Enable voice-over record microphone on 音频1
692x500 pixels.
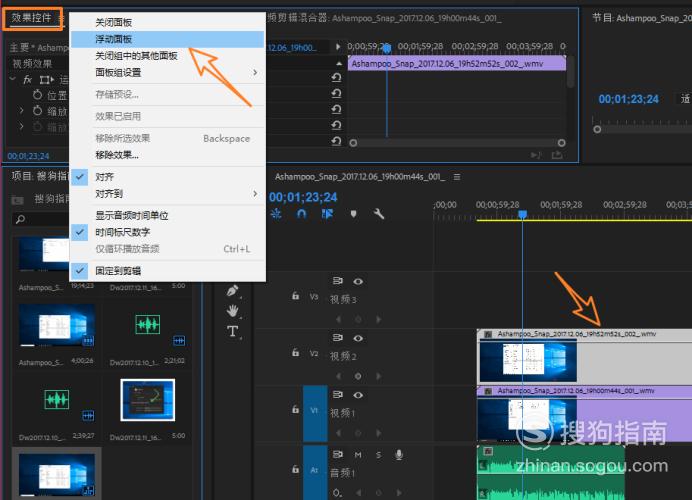pos(399,455)
